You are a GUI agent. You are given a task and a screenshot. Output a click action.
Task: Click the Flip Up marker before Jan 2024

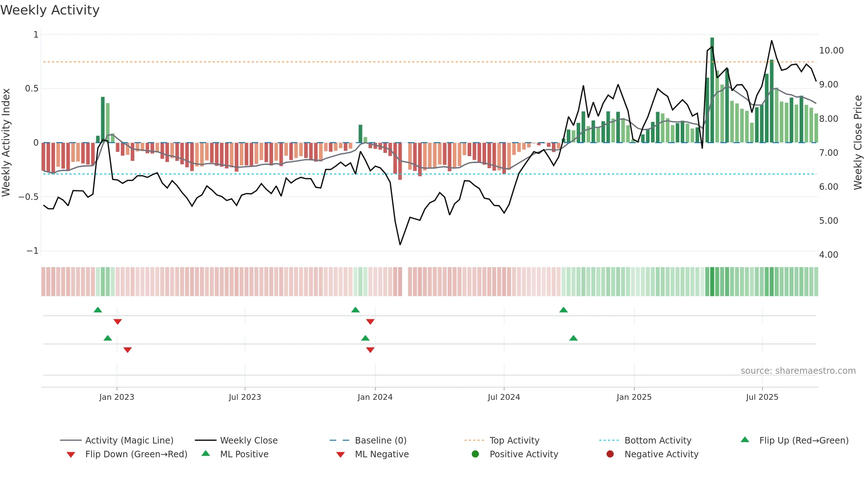[x=356, y=310]
